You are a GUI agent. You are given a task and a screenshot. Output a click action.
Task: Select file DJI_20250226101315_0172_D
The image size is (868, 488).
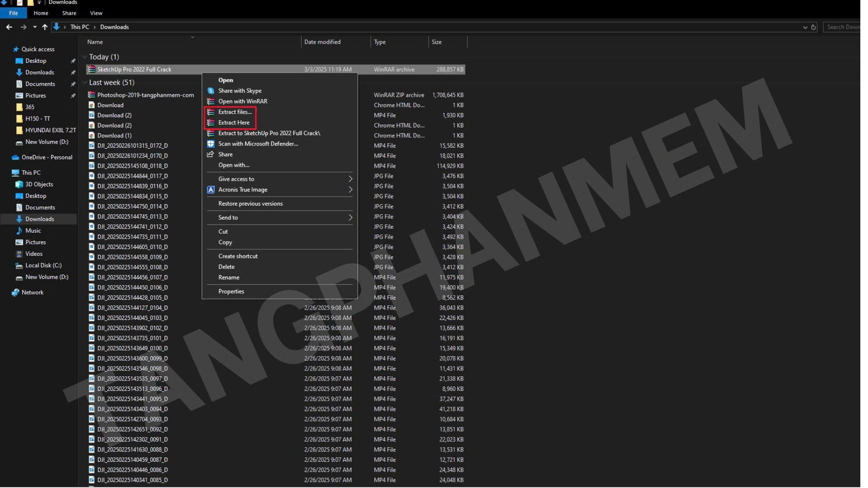click(132, 145)
